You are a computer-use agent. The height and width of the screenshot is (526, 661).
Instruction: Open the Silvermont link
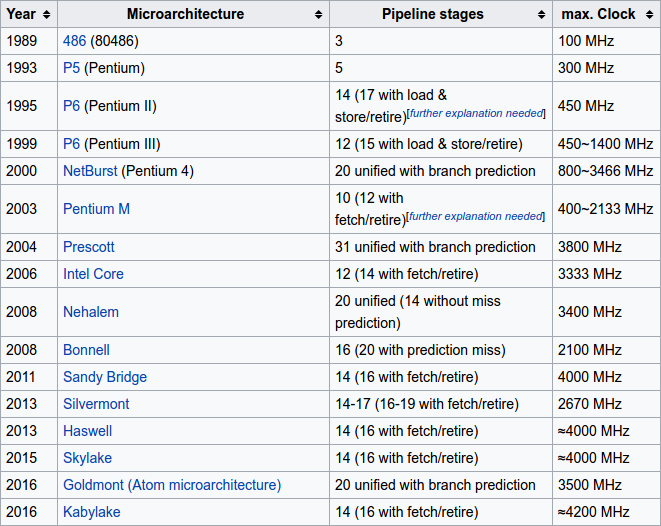point(96,404)
